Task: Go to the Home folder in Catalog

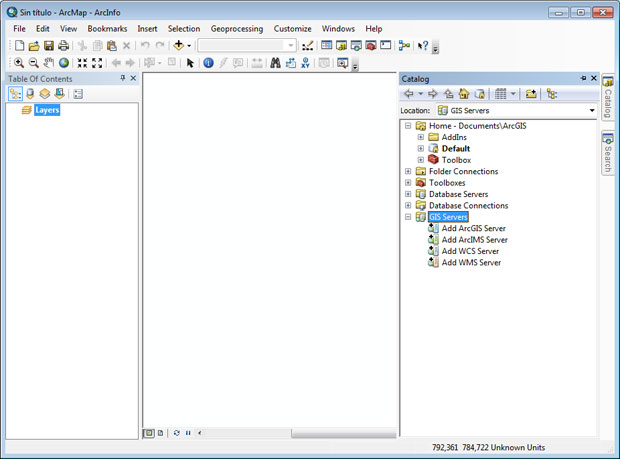Action: point(464,94)
